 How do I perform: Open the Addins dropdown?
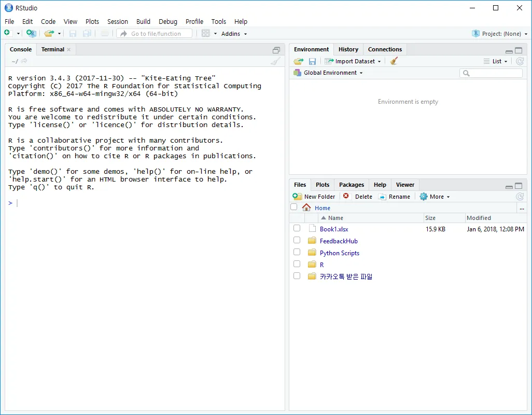coord(234,34)
